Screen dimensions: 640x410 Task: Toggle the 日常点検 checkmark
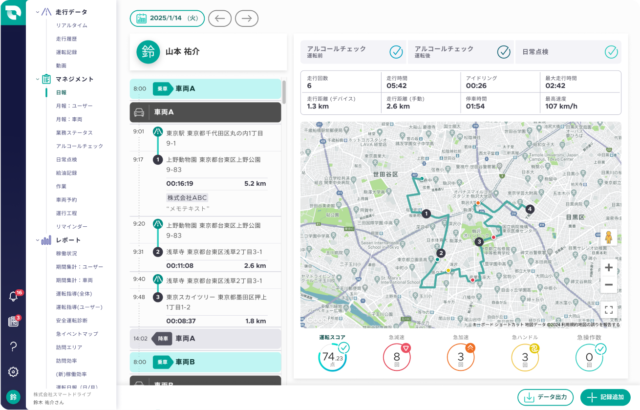[611, 52]
